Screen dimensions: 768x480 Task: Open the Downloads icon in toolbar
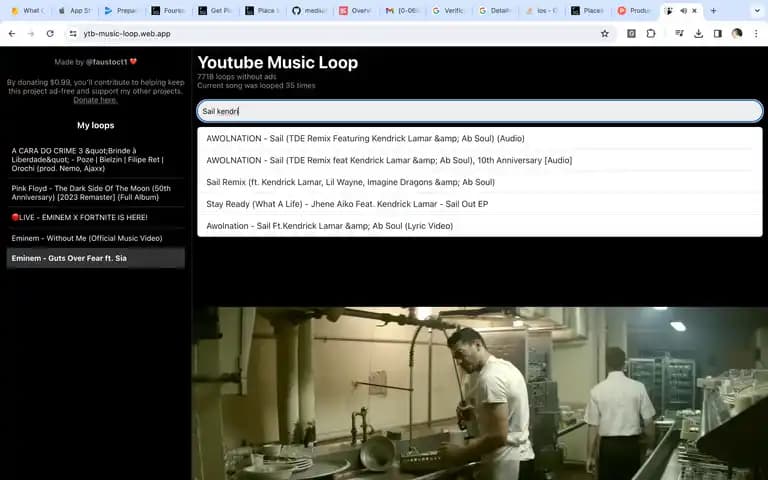coord(698,33)
